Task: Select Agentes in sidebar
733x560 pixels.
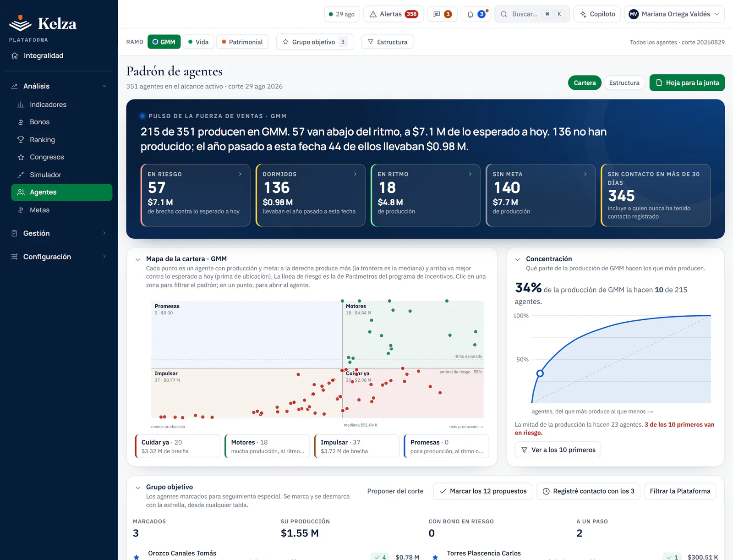Action: tap(62, 192)
